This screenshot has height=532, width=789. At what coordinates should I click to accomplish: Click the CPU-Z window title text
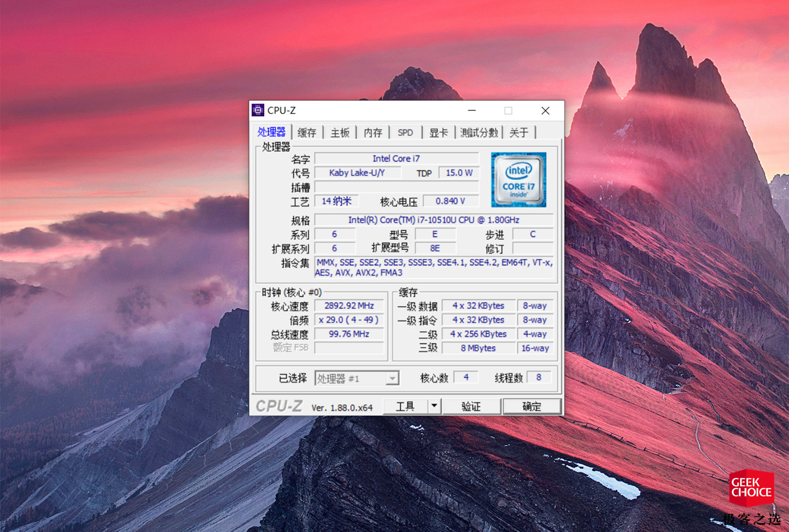(x=281, y=110)
